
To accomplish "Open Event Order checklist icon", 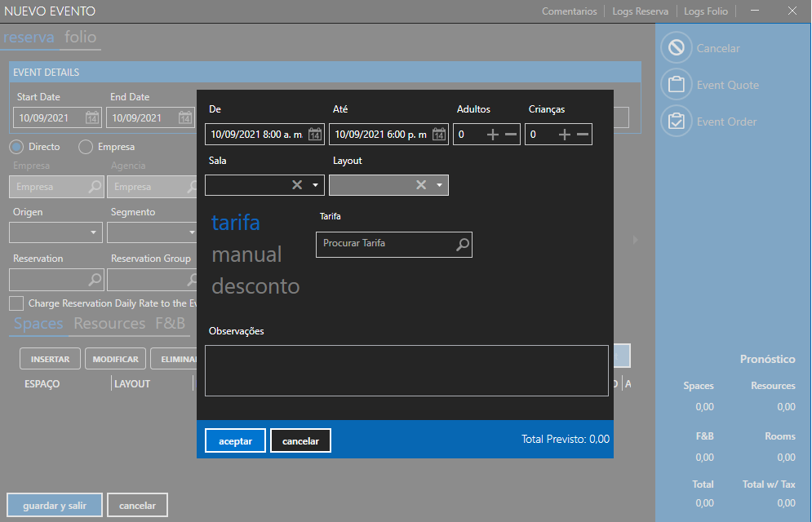I will [676, 122].
